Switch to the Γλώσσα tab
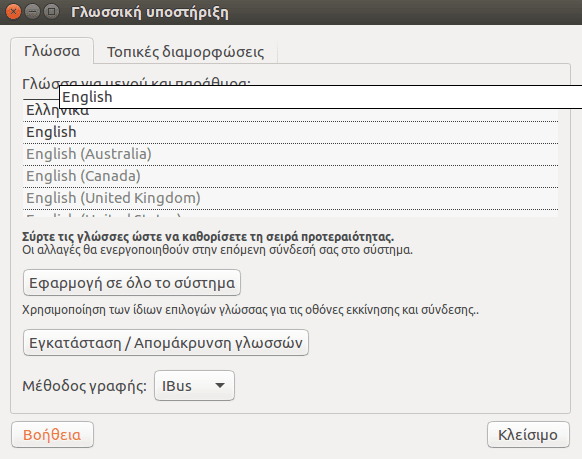582x459 pixels. coord(52,51)
